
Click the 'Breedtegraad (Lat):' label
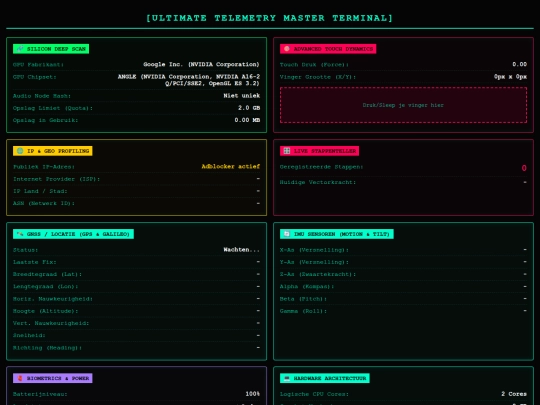click(x=47, y=274)
